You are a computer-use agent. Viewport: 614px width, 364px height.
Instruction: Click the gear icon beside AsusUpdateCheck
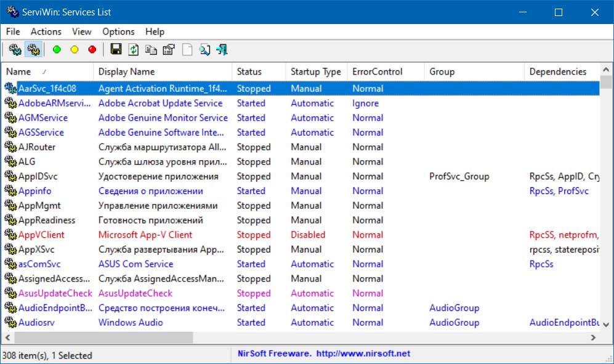(x=10, y=293)
